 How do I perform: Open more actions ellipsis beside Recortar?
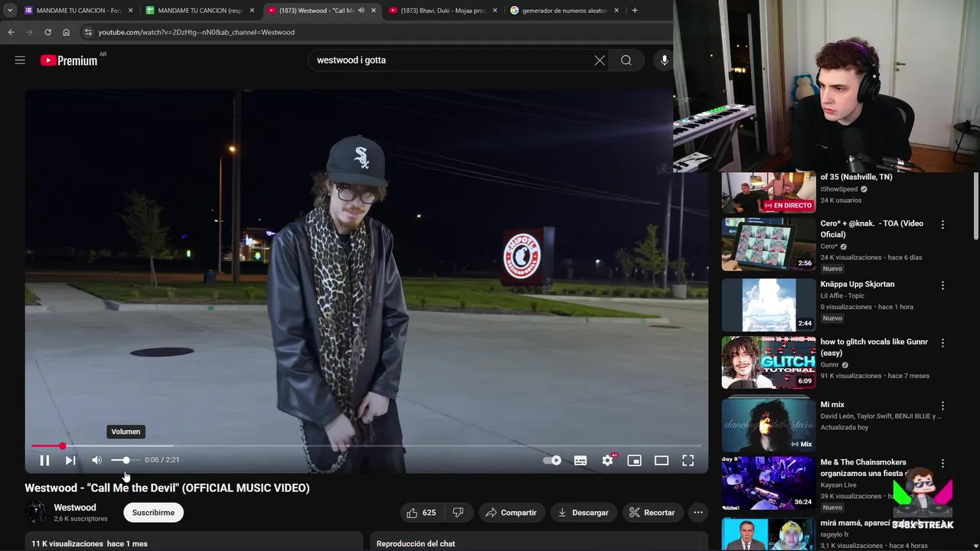click(698, 513)
